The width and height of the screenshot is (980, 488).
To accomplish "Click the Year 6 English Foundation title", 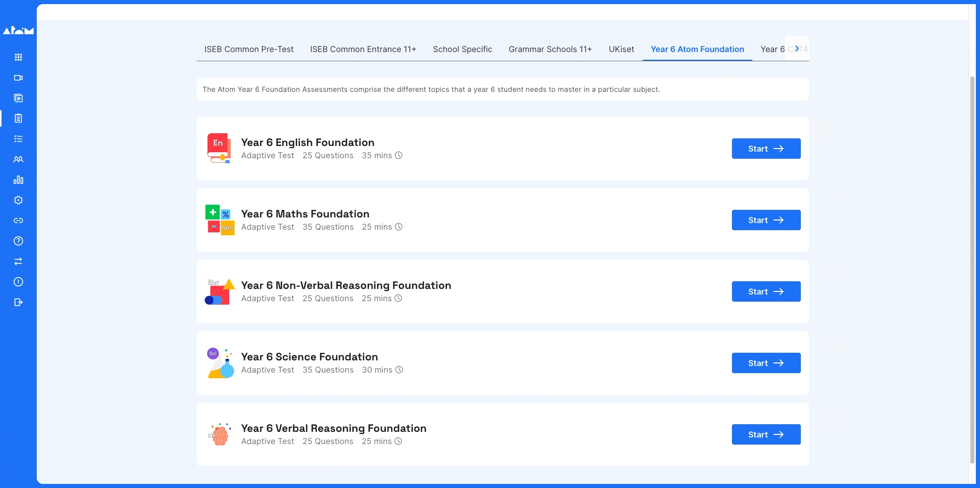I will (x=308, y=142).
